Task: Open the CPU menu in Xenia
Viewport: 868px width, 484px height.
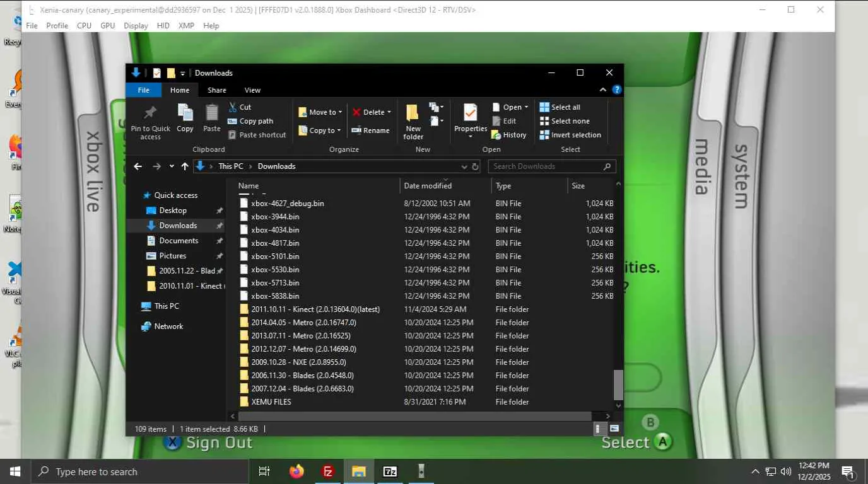Action: coord(84,26)
